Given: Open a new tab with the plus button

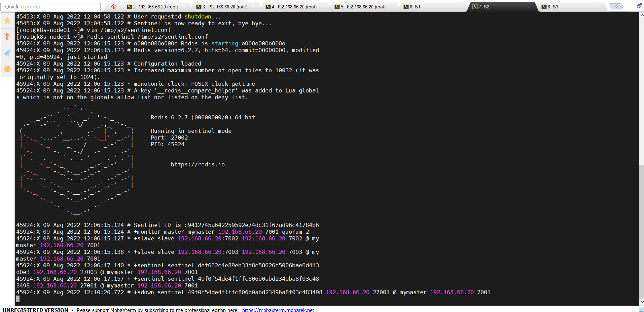Looking at the screenshot, I should [616, 7].
